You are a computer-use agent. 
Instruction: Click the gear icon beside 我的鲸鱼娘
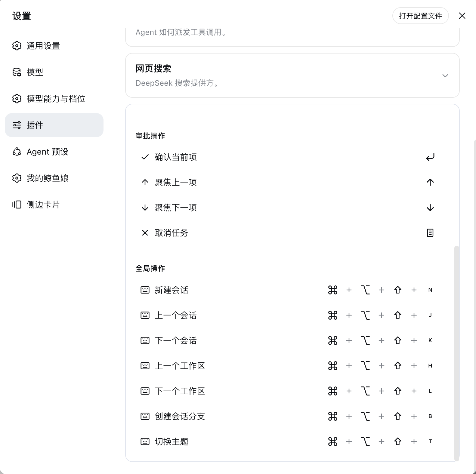[17, 178]
